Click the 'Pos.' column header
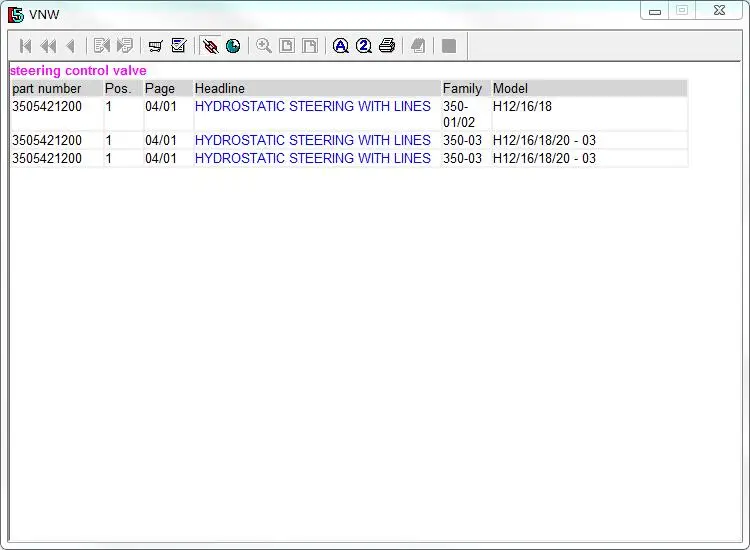750x550 pixels. pyautogui.click(x=123, y=88)
